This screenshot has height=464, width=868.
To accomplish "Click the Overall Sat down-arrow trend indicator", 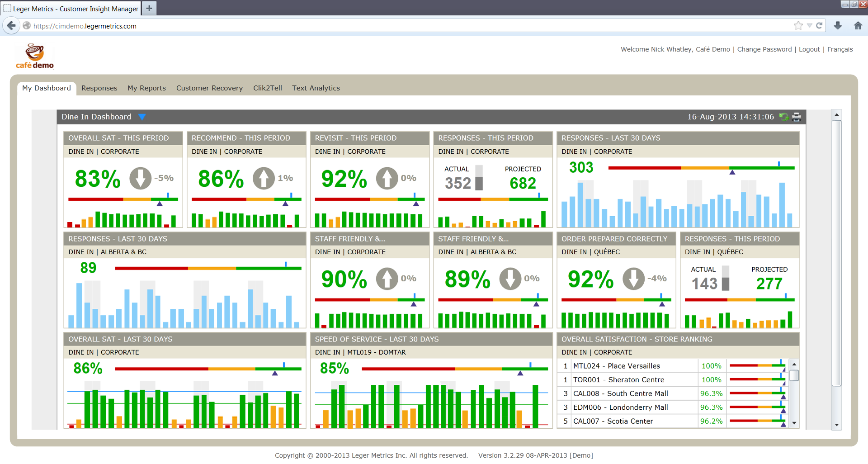I will tap(141, 178).
